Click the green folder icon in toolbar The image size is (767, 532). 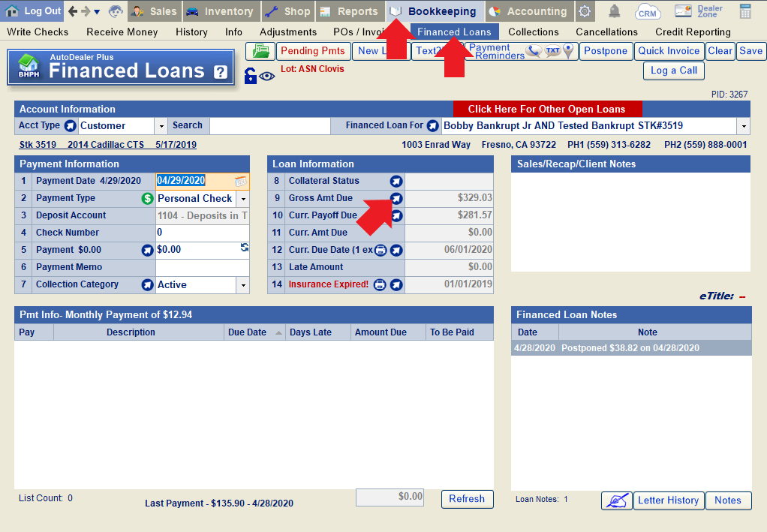[x=260, y=51]
